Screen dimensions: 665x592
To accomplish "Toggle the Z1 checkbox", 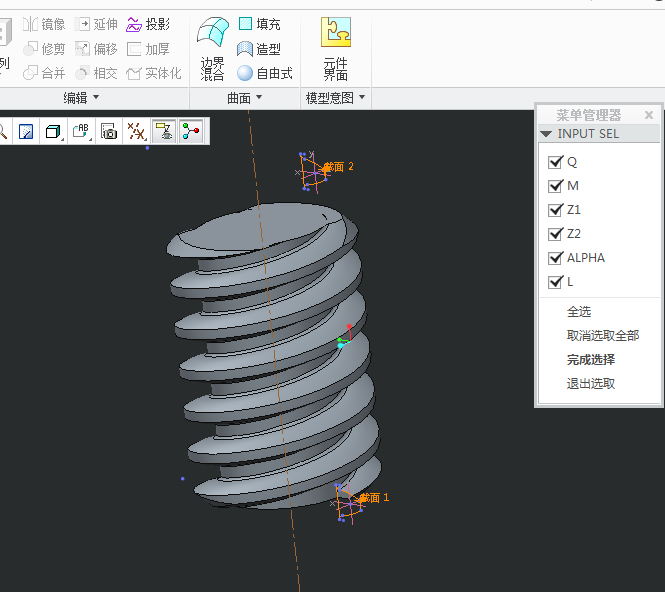I will pyautogui.click(x=555, y=209).
